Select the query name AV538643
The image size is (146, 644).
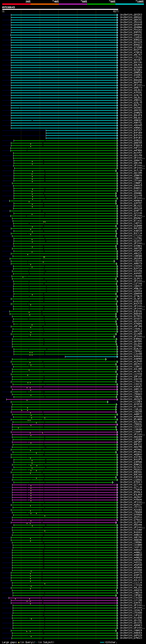[x=8, y=7]
